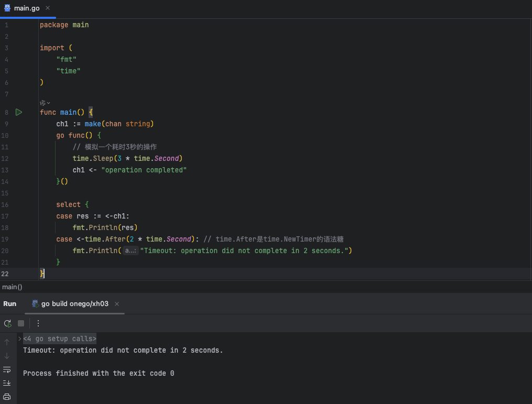Click Process finished with exit code 0 line

[x=99, y=373]
